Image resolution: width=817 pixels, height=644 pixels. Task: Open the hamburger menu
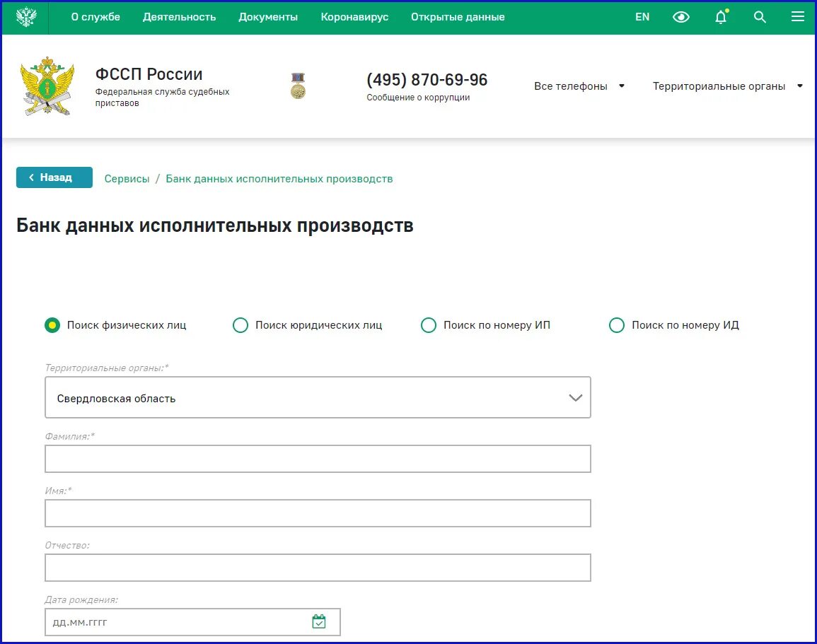(x=798, y=17)
